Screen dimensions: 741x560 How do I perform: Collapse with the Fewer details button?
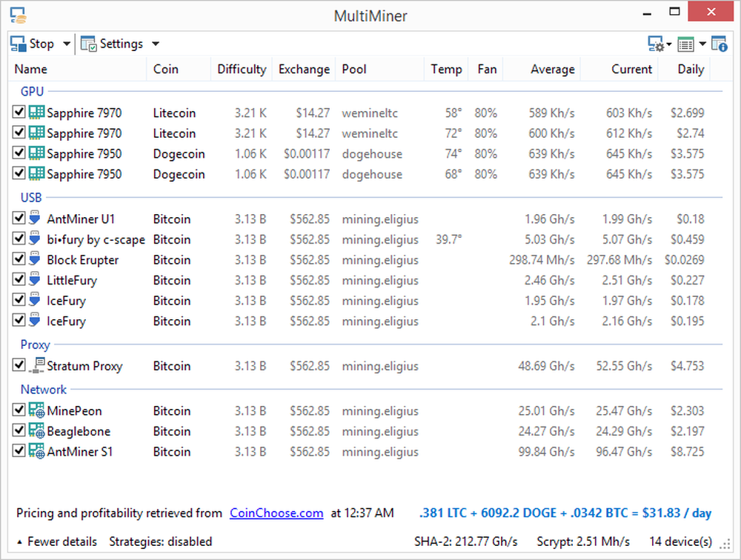(58, 541)
